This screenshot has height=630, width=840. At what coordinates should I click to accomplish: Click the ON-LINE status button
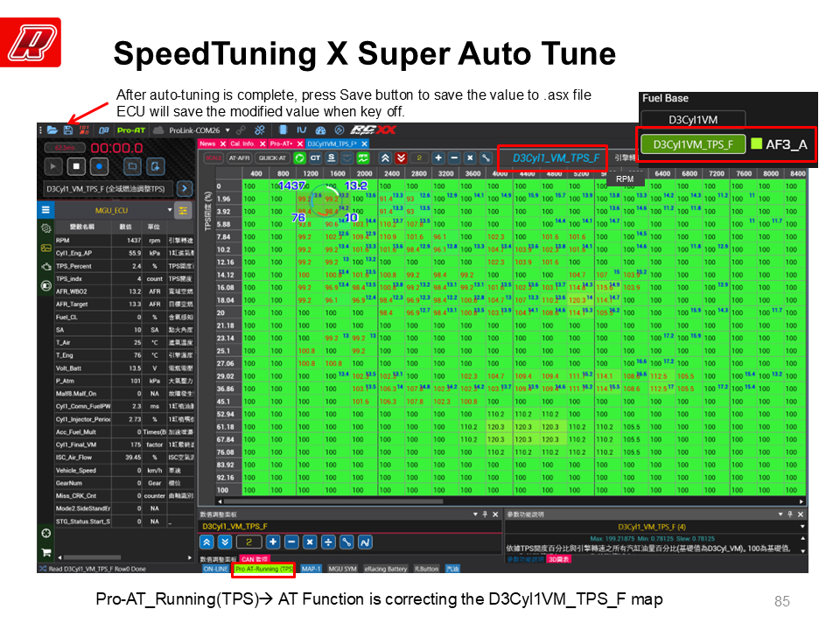[216, 569]
